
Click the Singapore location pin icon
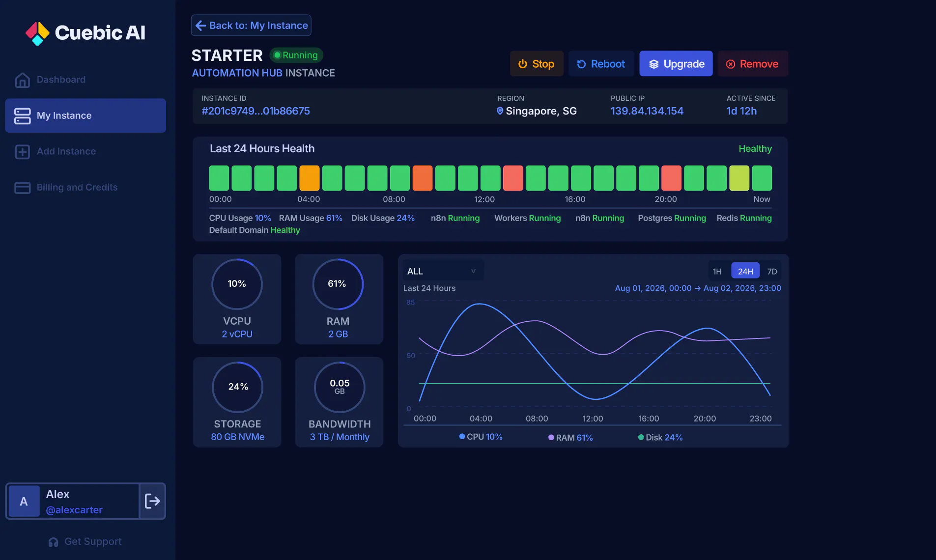tap(500, 111)
